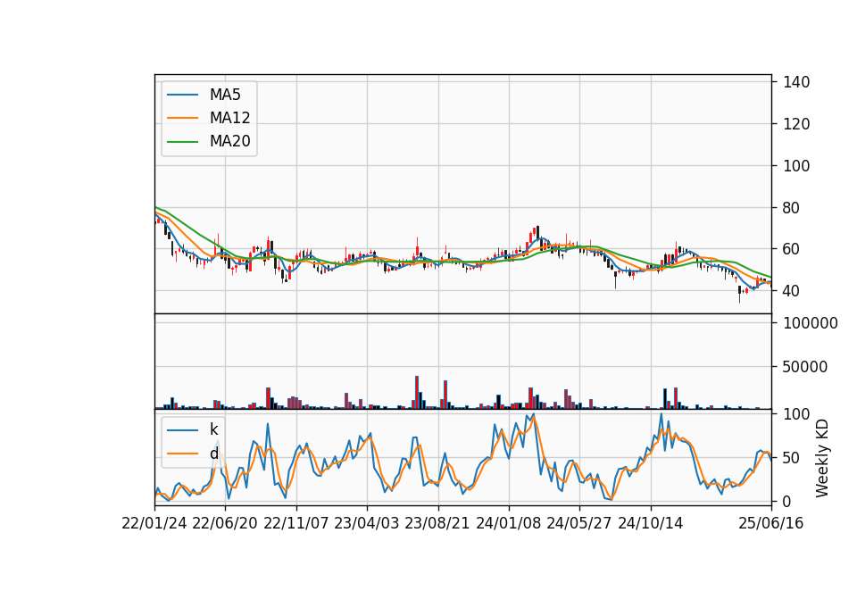Screen dimensions: 857x616
Task: Click the k legend label in KD panel
Action: point(213,429)
